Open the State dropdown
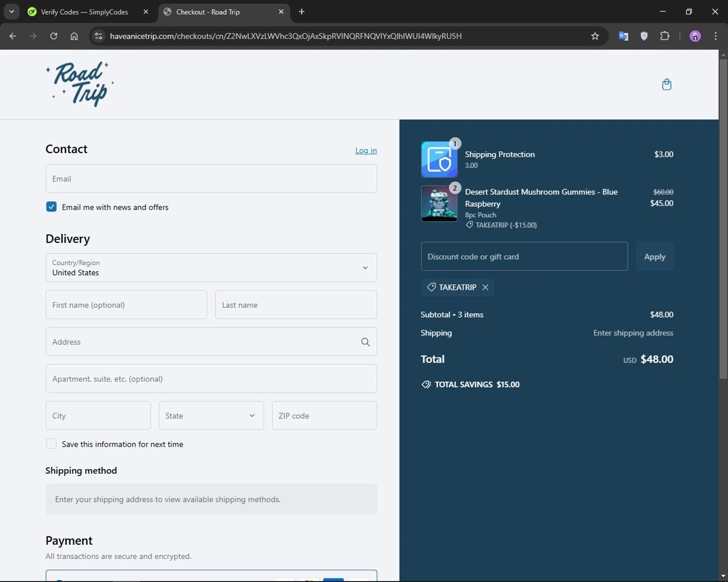 211,416
